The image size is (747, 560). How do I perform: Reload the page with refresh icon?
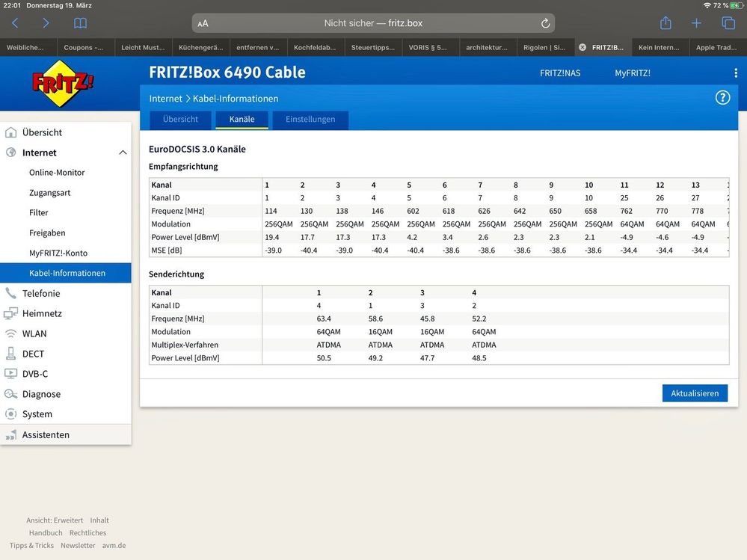[545, 23]
